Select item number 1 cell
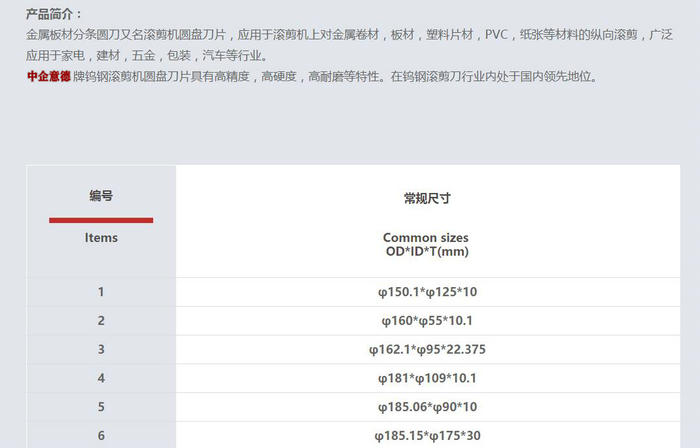This screenshot has width=700, height=448. click(101, 292)
